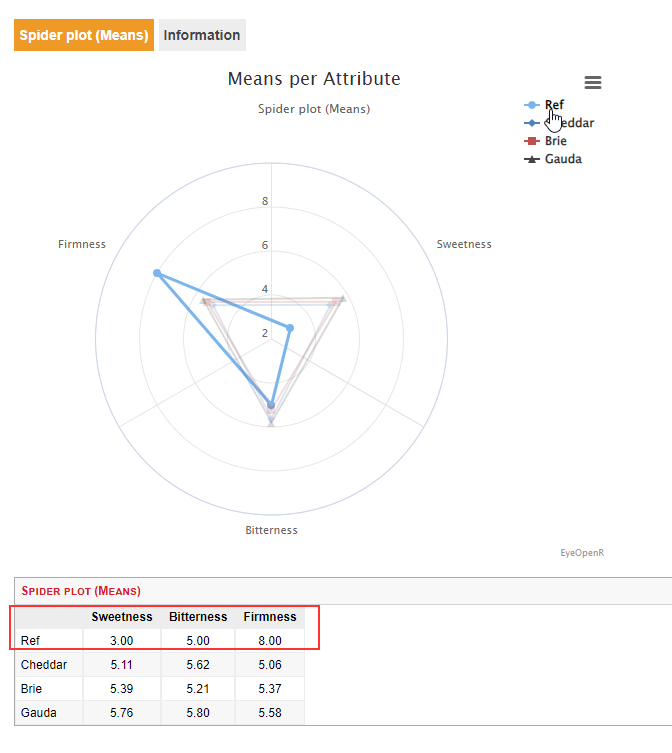Open the chart hamburger context menu

(593, 83)
